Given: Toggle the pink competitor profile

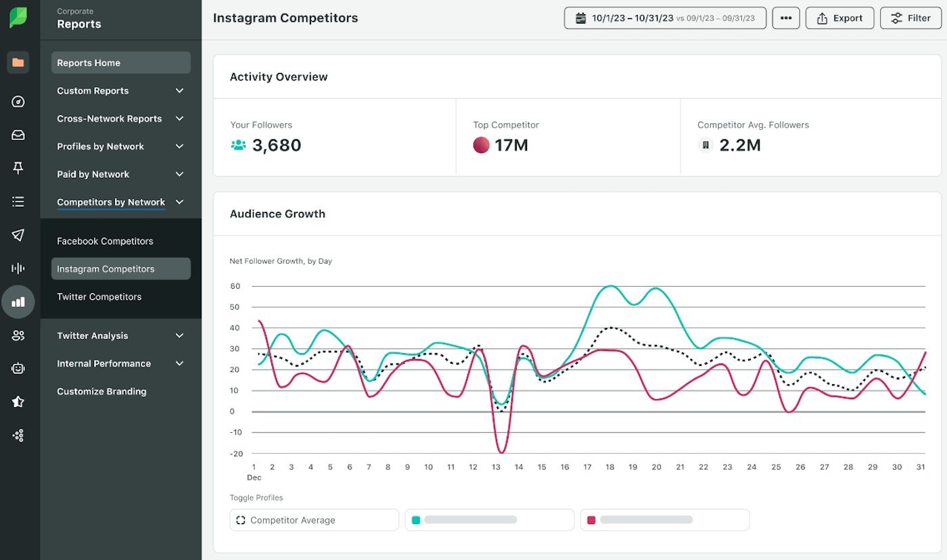Looking at the screenshot, I should tap(664, 519).
